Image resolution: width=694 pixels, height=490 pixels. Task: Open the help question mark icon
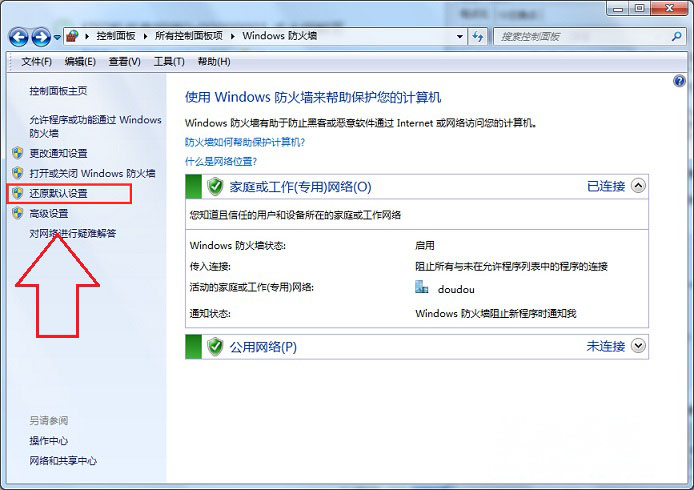tap(679, 81)
